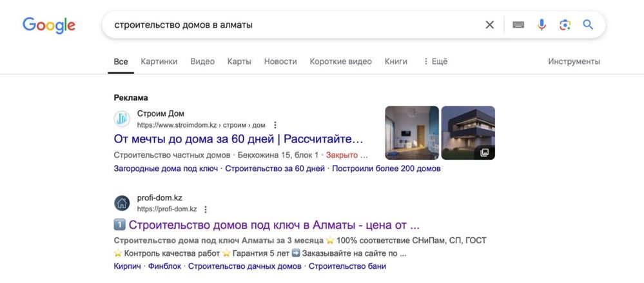The height and width of the screenshot is (283, 644).
Task: Submit search with magnifier icon
Action: 588,25
